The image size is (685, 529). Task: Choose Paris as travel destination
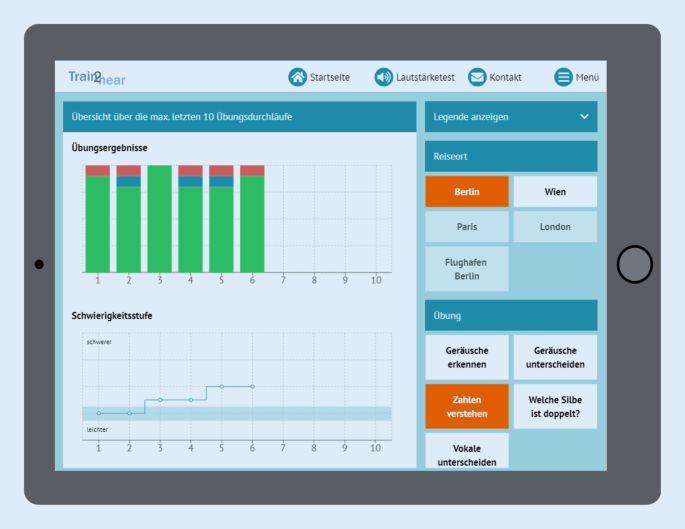pos(467,226)
